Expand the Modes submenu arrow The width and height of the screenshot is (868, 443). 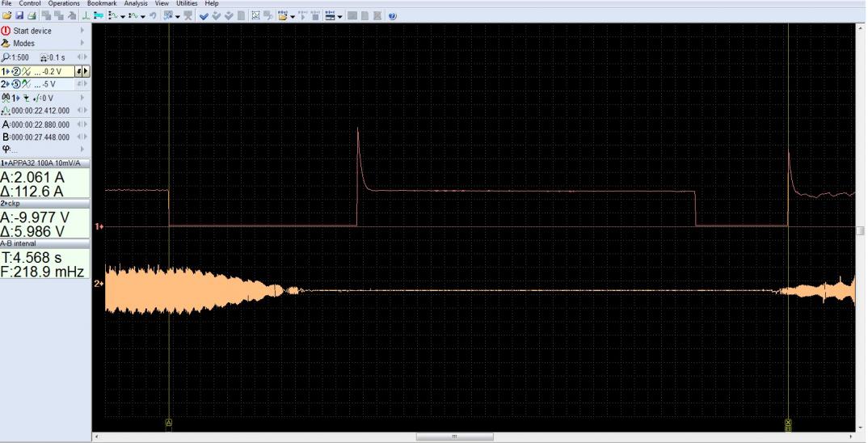[x=82, y=44]
